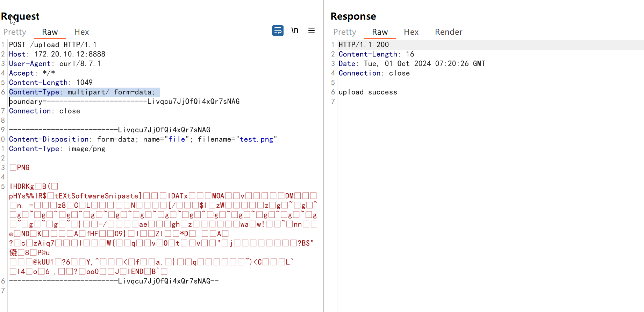This screenshot has width=644, height=312.
Task: Open the Response Hex tab
Action: coord(411,32)
